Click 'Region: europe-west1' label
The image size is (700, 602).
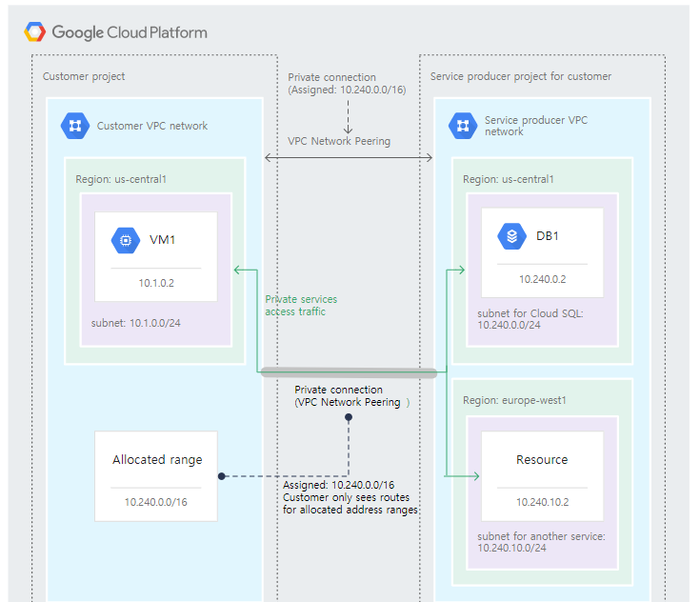(514, 400)
